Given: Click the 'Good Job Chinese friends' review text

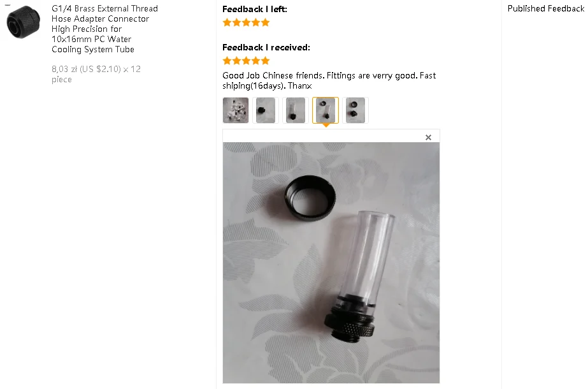Looking at the screenshot, I should (329, 80).
